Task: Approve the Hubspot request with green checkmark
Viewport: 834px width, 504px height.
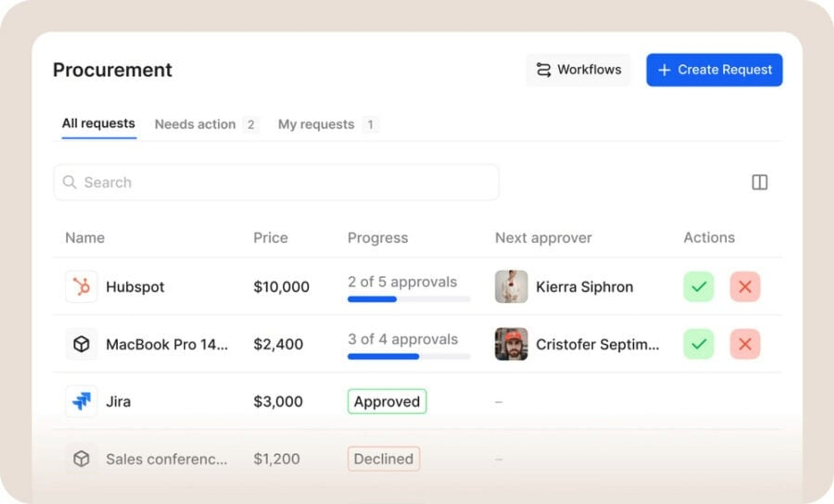Action: [x=698, y=287]
